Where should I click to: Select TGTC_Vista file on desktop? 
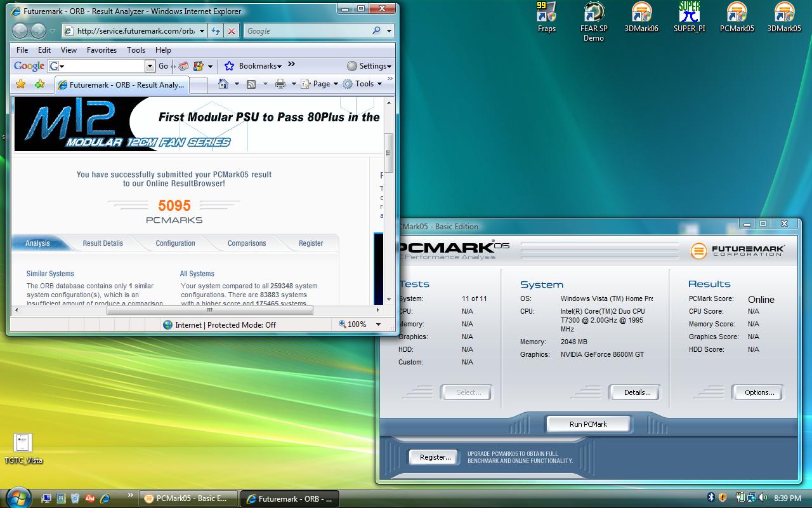coord(23,448)
